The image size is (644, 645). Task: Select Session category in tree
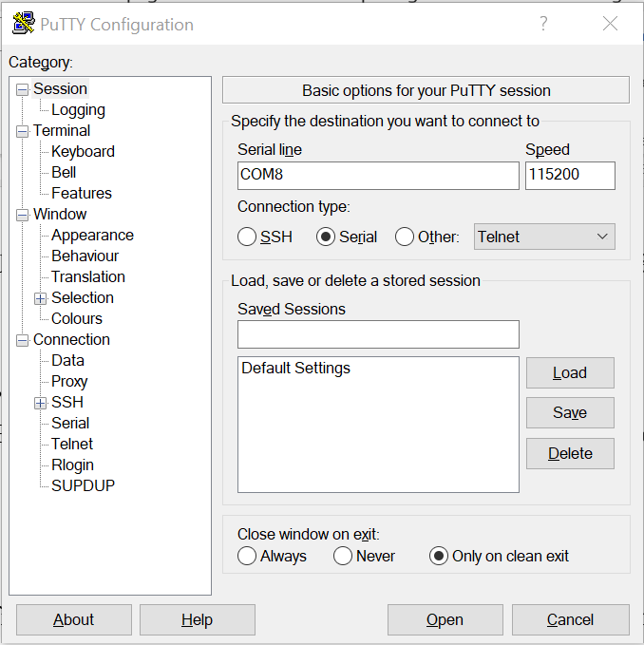(60, 89)
